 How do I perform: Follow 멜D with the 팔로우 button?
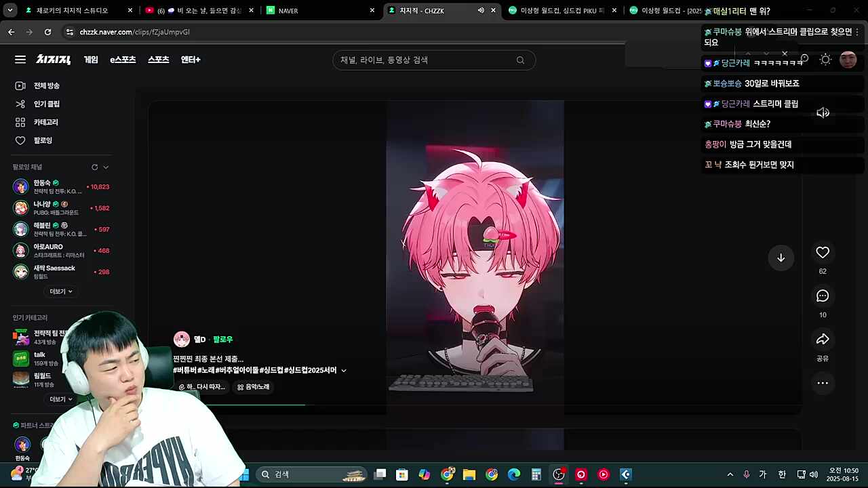(222, 340)
